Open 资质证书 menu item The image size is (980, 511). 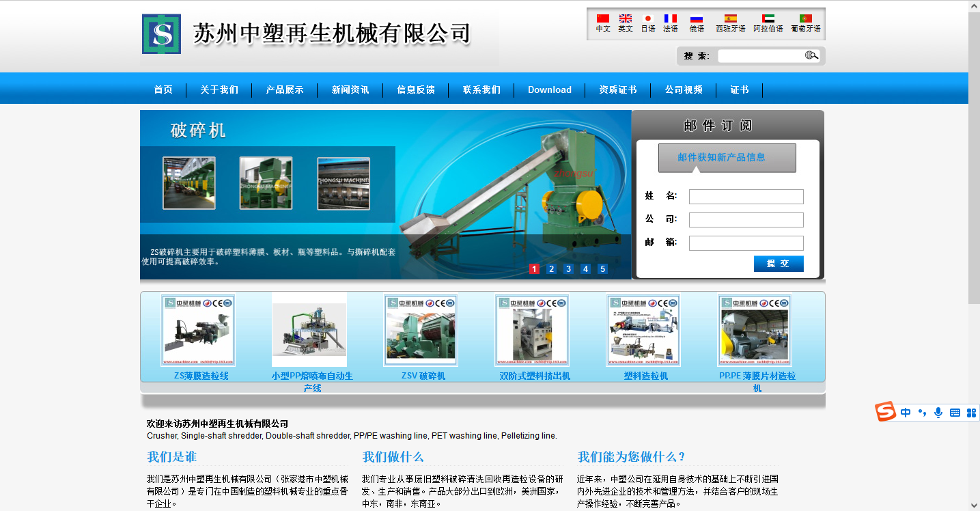click(x=618, y=89)
